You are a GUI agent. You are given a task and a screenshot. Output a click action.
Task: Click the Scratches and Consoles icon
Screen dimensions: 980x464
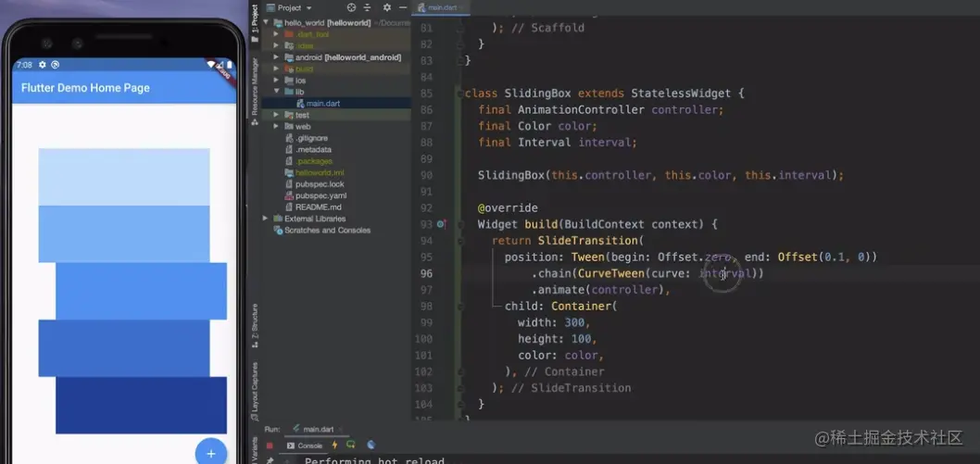pyautogui.click(x=278, y=230)
